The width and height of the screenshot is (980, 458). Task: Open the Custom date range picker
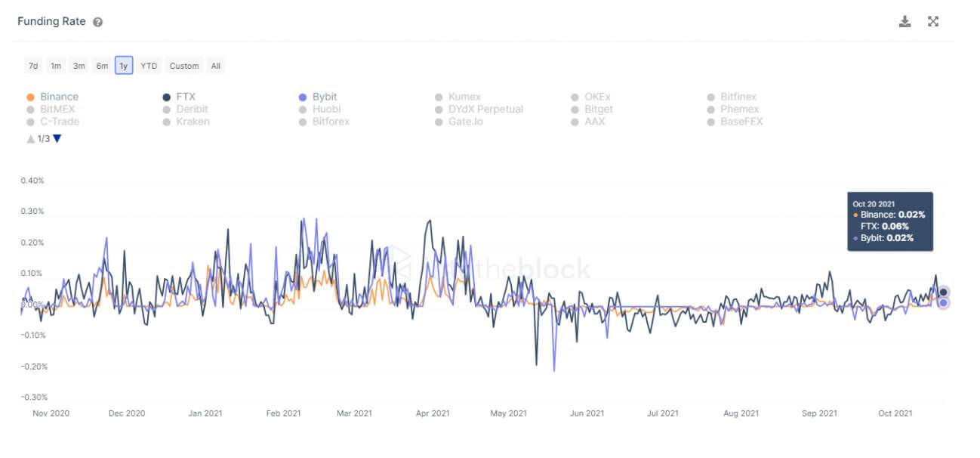click(x=183, y=66)
